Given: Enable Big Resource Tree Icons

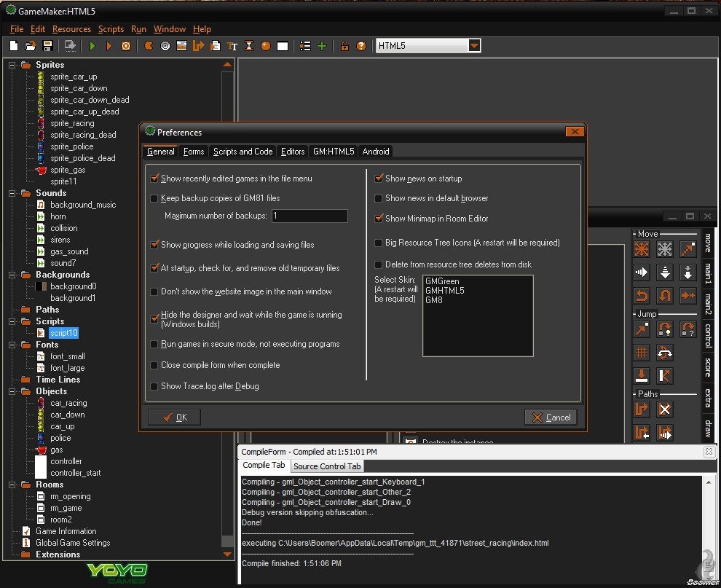Looking at the screenshot, I should (x=379, y=243).
